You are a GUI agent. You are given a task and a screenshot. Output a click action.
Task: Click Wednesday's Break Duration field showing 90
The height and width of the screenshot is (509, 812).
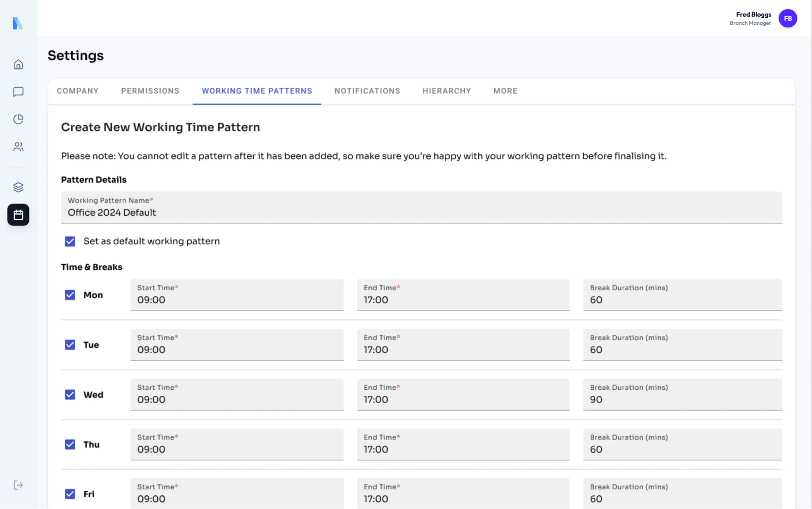pos(683,394)
